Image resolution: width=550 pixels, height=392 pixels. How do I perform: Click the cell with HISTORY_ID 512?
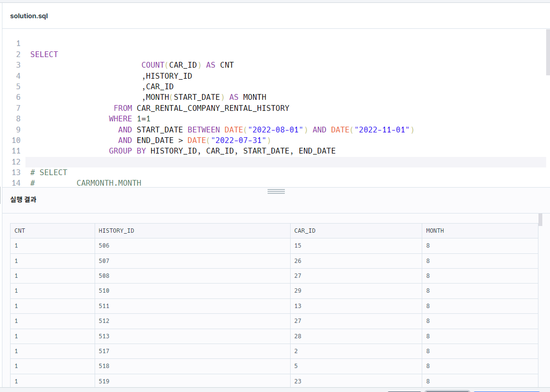coord(193,321)
